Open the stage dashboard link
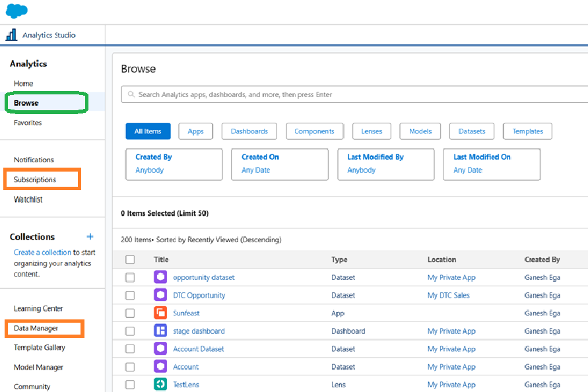588x392 pixels. pyautogui.click(x=199, y=331)
